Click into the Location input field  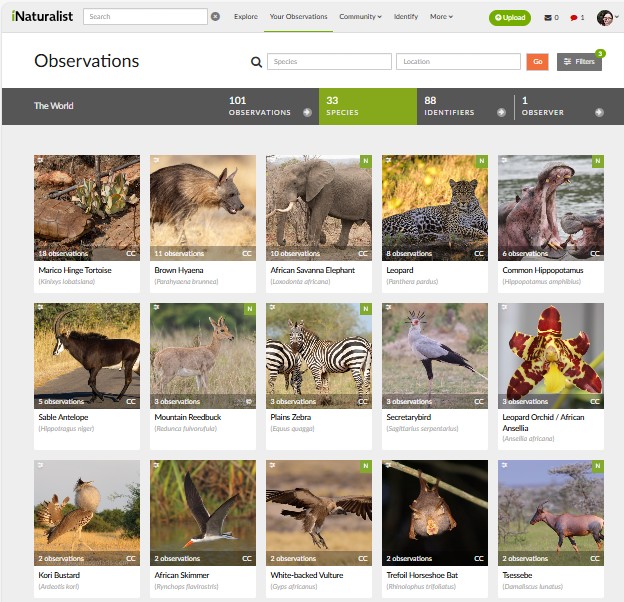(457, 62)
